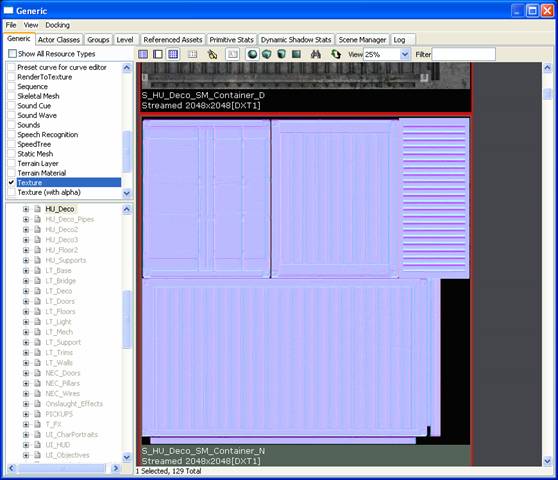Open the View zoom percentage dropdown
The image size is (558, 480).
tap(405, 54)
